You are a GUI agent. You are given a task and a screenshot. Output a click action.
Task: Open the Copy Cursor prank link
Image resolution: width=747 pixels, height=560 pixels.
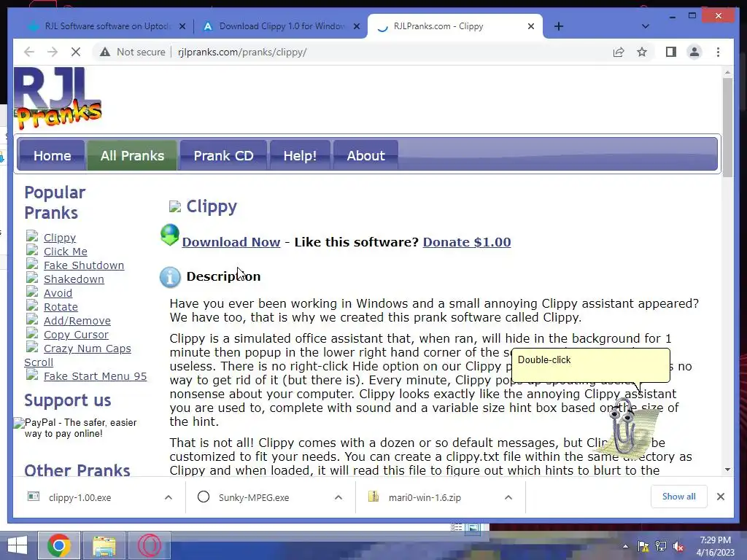(76, 334)
